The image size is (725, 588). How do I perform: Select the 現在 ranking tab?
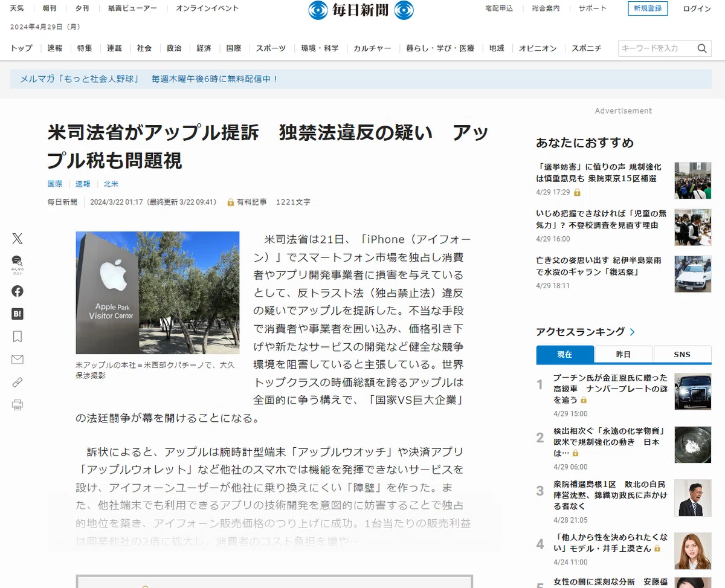[565, 355]
